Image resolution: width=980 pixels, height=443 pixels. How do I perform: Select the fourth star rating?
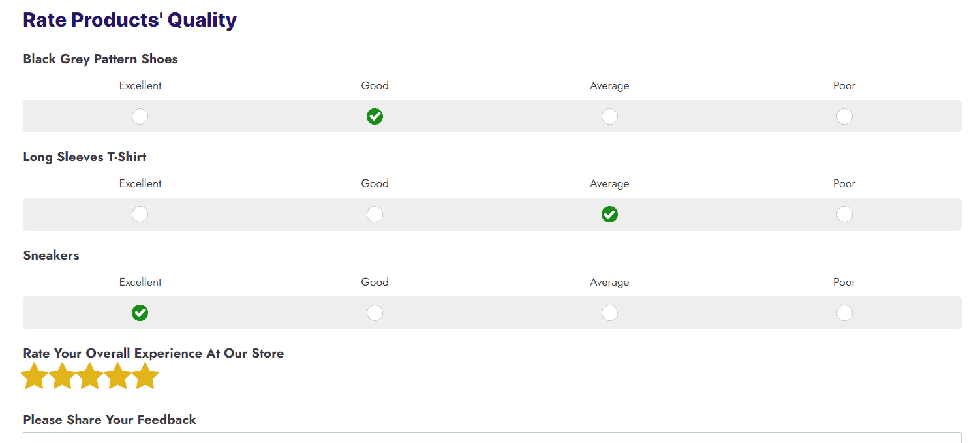click(x=117, y=376)
